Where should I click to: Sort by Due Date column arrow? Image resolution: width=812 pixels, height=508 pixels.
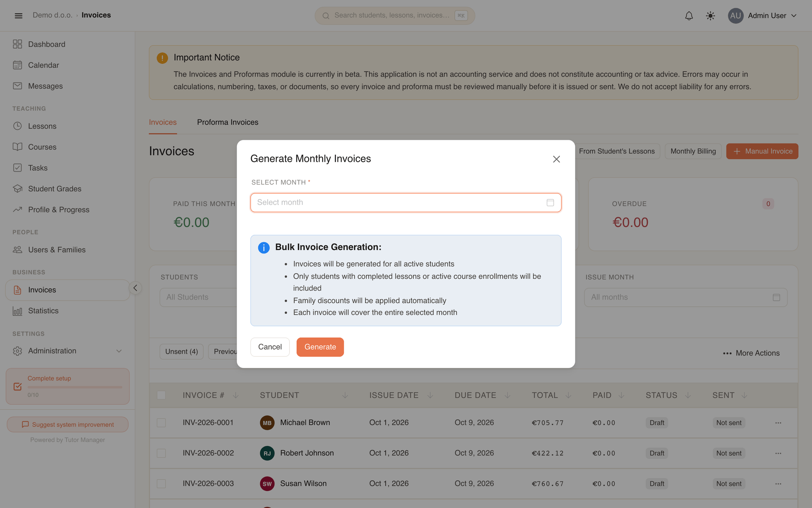pos(508,395)
